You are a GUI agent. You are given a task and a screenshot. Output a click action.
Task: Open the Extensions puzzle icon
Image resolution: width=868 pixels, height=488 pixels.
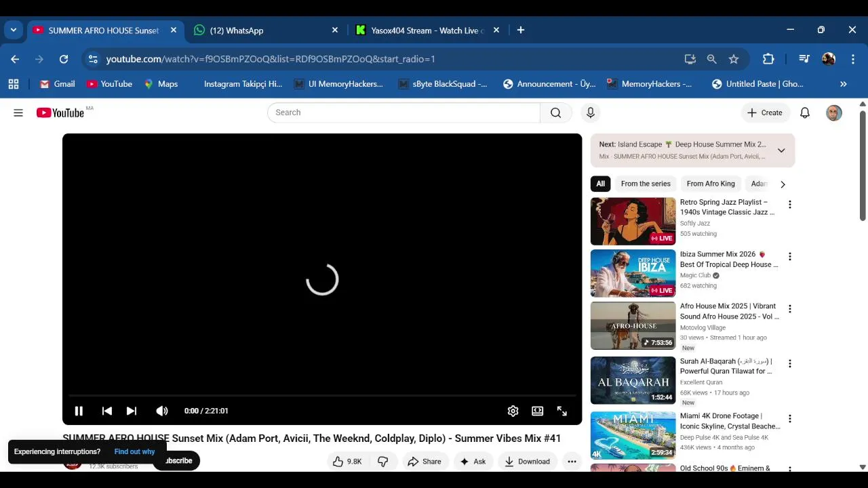(768, 59)
